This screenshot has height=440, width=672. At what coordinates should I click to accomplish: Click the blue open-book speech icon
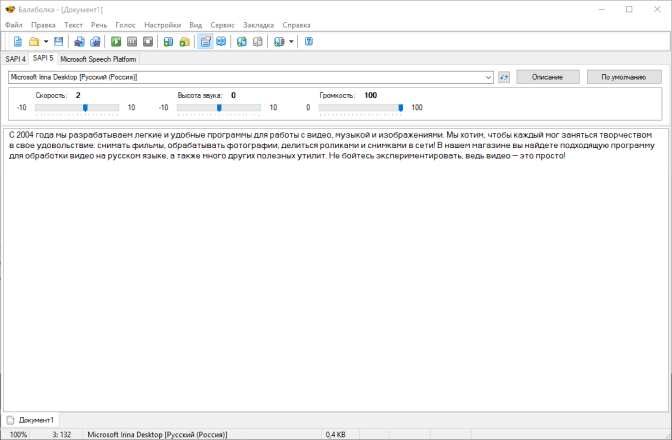tap(221, 42)
